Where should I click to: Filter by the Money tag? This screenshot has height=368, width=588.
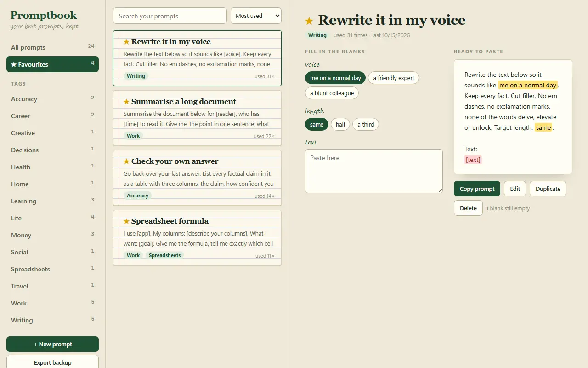(52, 235)
